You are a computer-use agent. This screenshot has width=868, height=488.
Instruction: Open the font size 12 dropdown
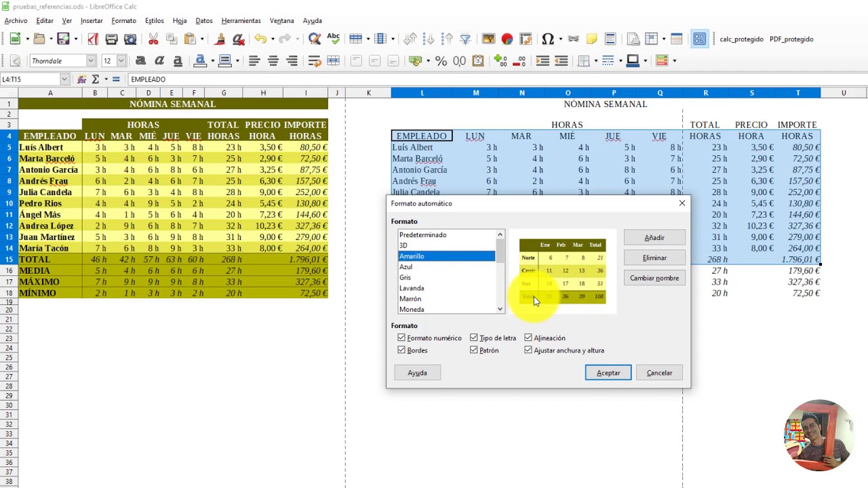pos(121,61)
